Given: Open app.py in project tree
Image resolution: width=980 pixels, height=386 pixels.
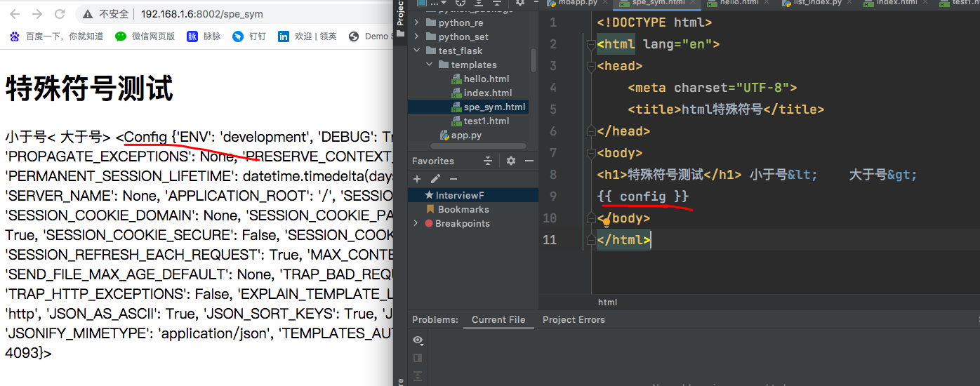Looking at the screenshot, I should [461, 135].
